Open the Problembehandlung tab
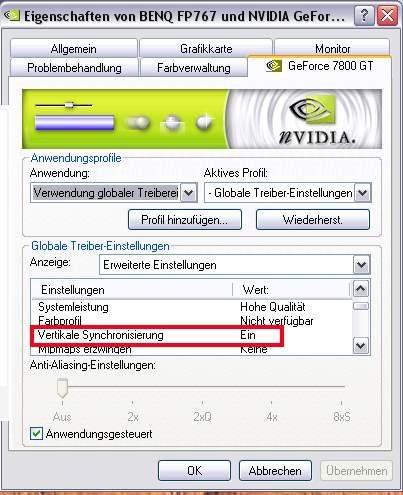 point(74,68)
